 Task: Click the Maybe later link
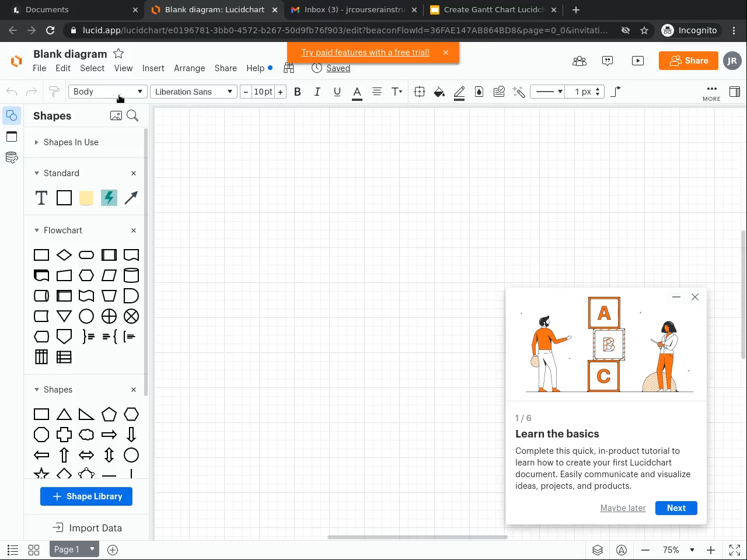pyautogui.click(x=623, y=508)
